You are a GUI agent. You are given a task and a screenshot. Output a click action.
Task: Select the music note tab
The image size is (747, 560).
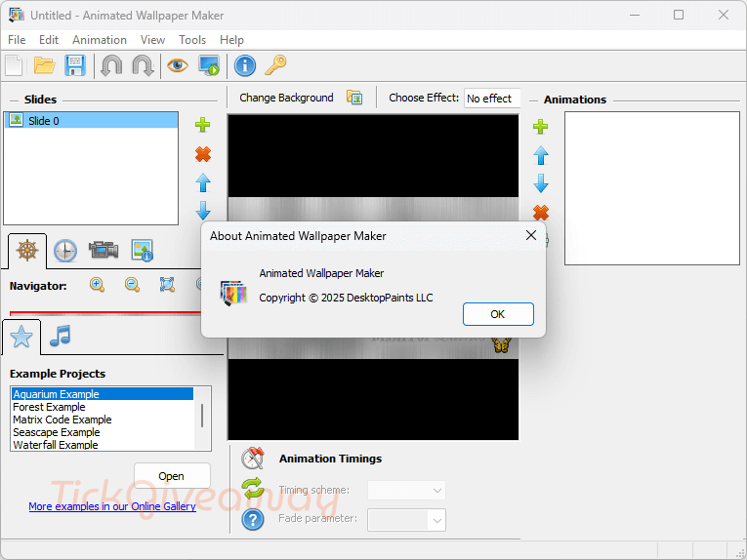click(x=61, y=336)
